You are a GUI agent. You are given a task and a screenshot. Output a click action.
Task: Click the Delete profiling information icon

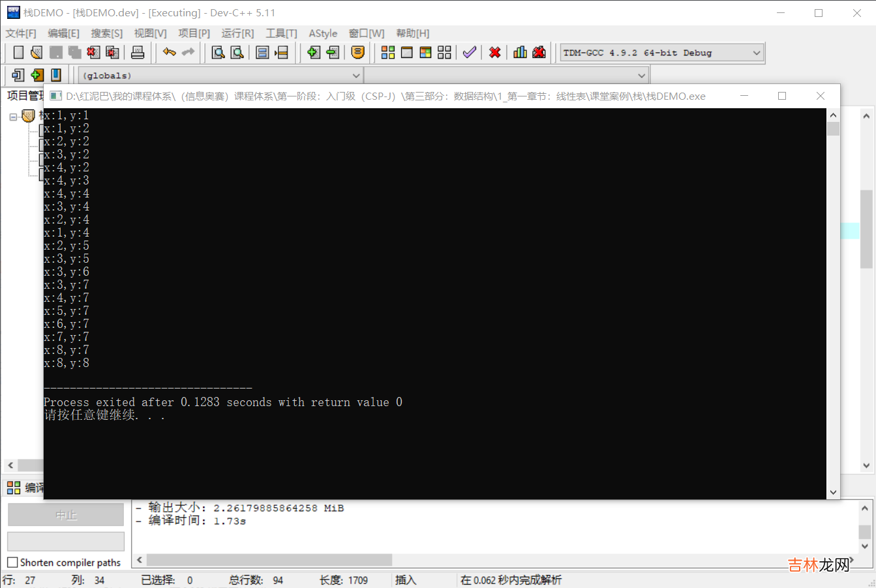[x=539, y=52]
